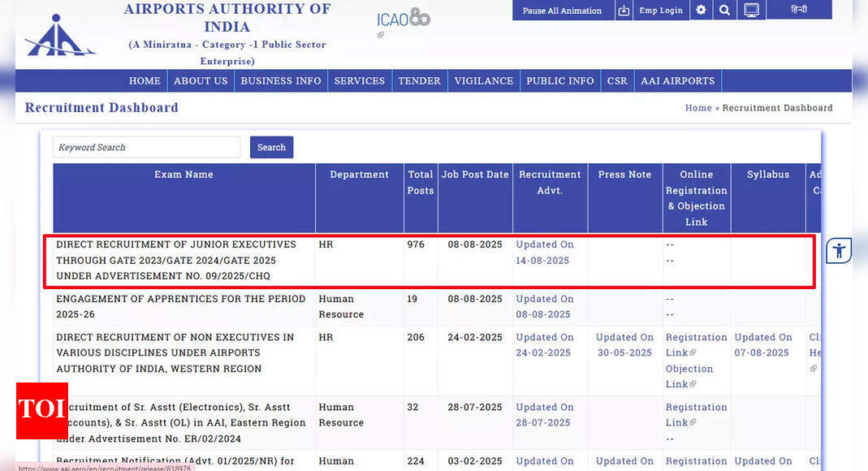Viewport: 868px width, 471px height.
Task: Open the AAI AIRPORTS menu
Action: coord(677,81)
